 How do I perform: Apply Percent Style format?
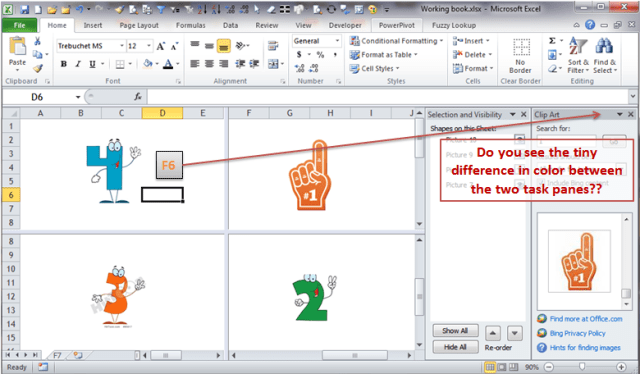[x=320, y=54]
